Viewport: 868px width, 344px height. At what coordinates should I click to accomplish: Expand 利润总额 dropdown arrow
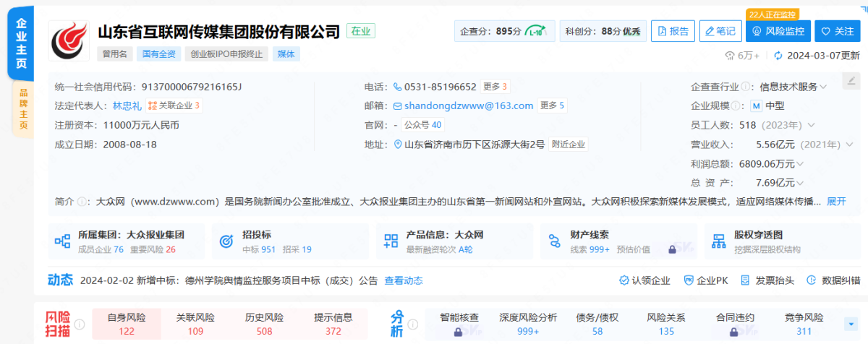tap(801, 163)
